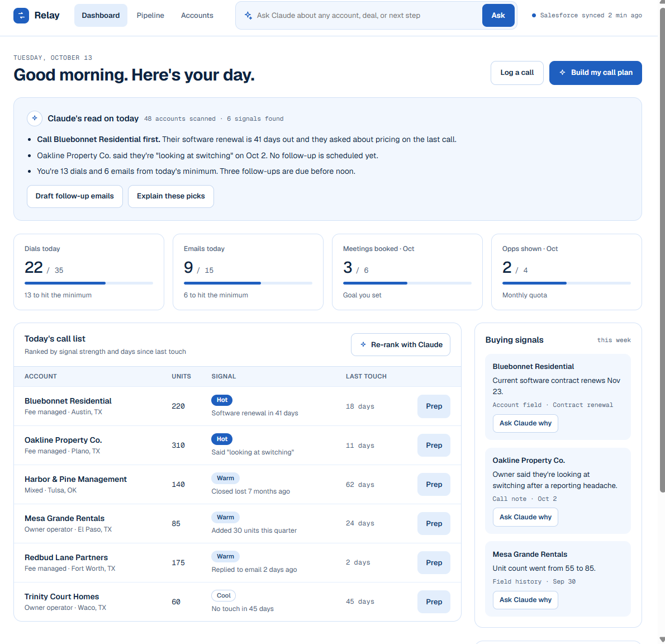Screen dimensions: 665x644
Task: Click 'Software renewal in 41 days' text
Action: [255, 413]
